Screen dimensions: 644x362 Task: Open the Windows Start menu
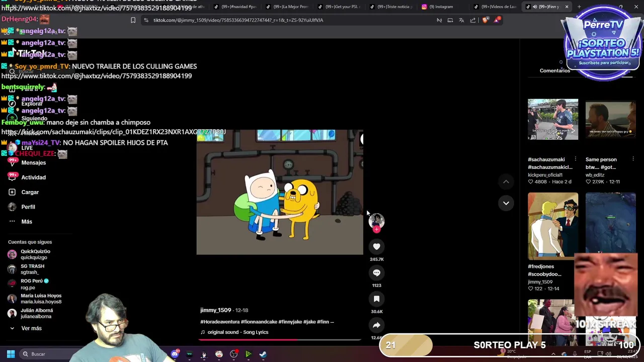11,354
